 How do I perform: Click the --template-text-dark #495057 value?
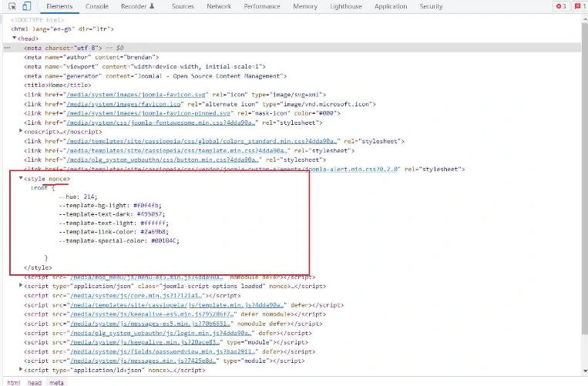coord(151,214)
